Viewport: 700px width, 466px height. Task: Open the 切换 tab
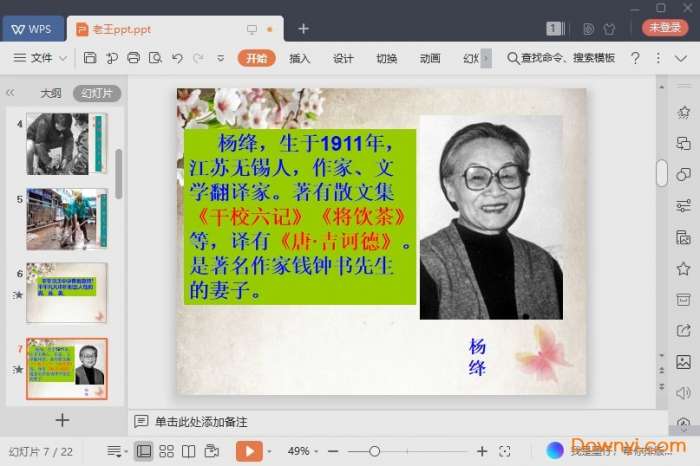[387, 58]
